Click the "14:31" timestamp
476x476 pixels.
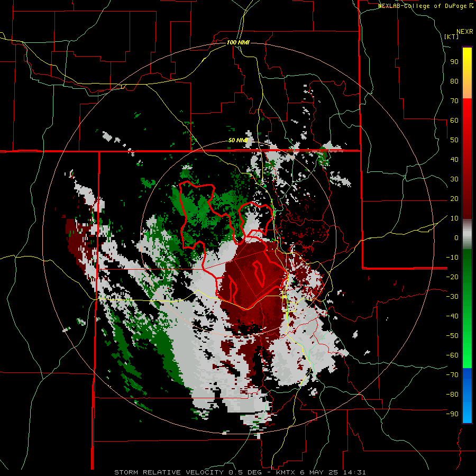pyautogui.click(x=354, y=472)
